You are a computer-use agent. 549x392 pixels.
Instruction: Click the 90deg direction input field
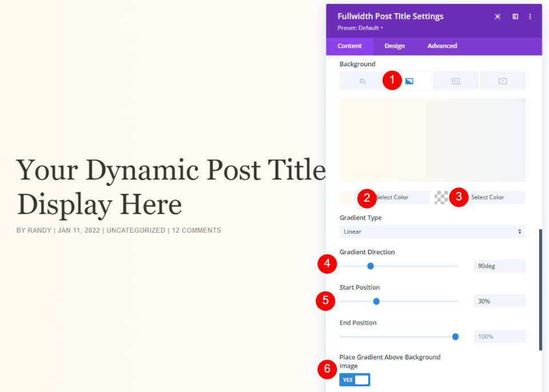[x=500, y=266]
